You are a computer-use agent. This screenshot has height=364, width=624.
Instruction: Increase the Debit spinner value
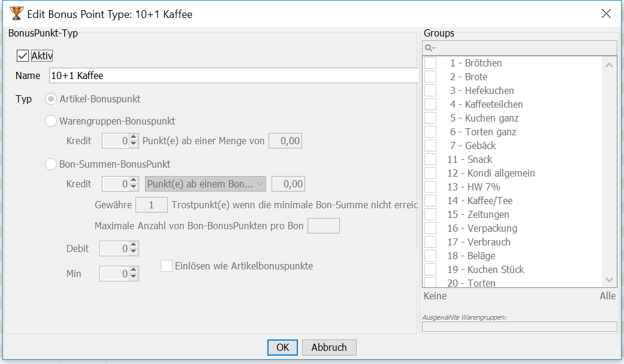click(134, 245)
